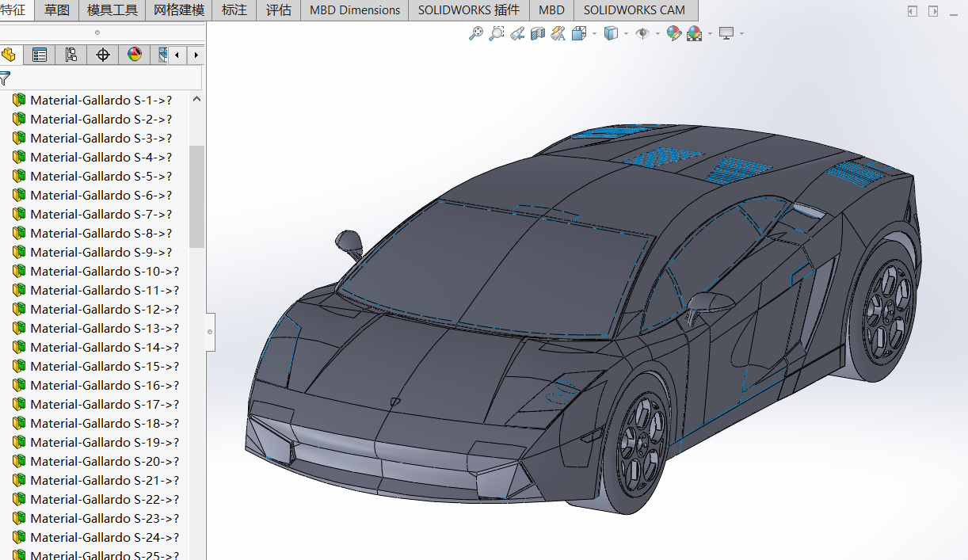Open the SOLIDWORKS 插件 tab
968x560 pixels.
pos(469,10)
